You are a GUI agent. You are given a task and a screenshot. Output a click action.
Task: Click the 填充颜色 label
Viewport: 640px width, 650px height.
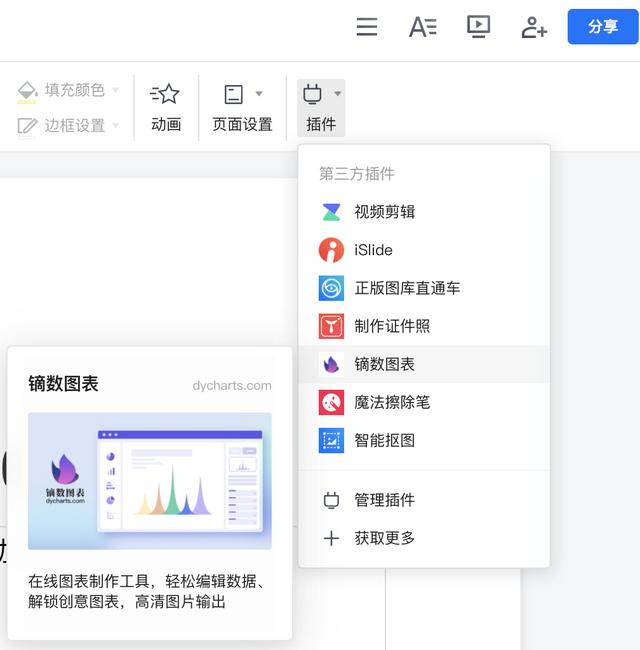(x=75, y=90)
